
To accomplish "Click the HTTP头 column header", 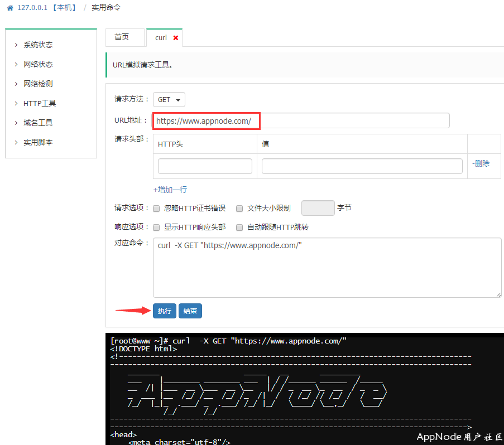I will [x=170, y=144].
